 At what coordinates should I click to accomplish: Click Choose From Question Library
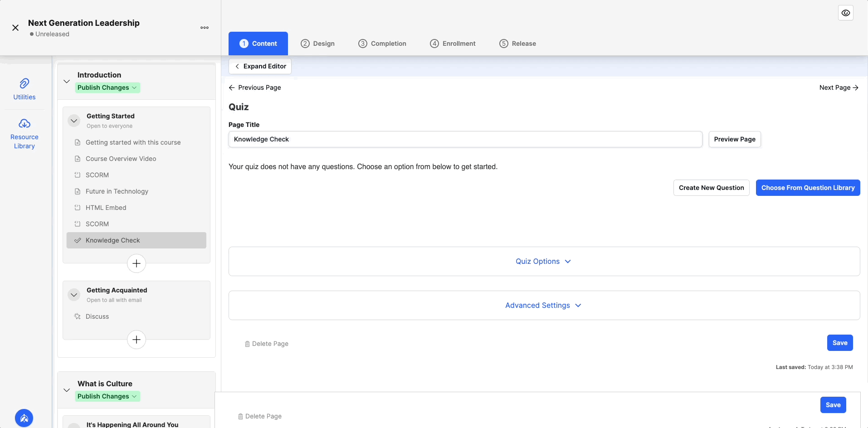pyautogui.click(x=808, y=187)
